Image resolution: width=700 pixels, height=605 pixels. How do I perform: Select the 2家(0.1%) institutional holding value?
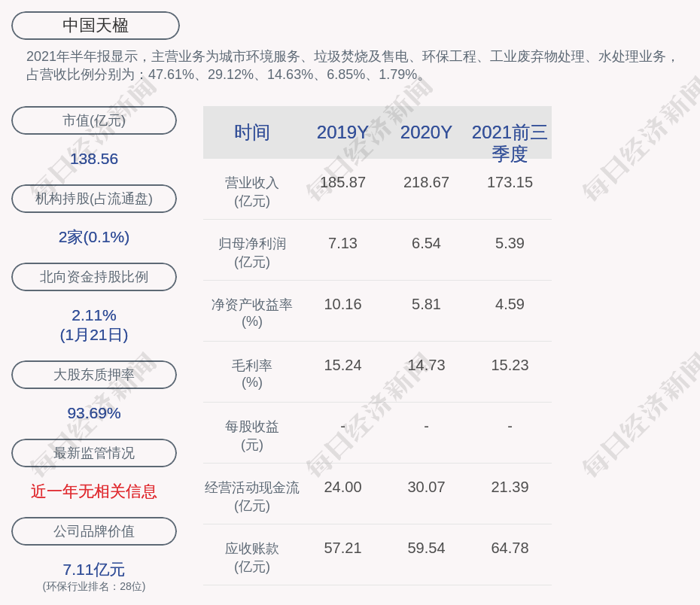(x=94, y=237)
